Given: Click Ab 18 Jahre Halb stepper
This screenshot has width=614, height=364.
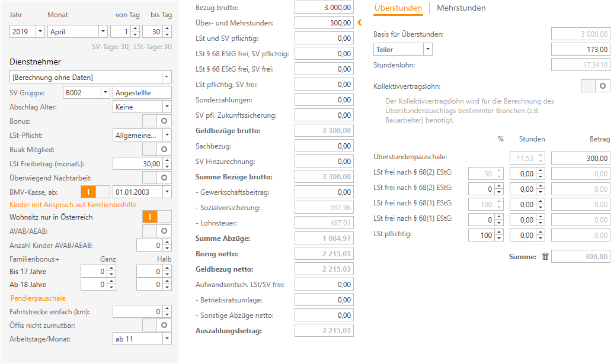Looking at the screenshot, I should (x=167, y=284).
